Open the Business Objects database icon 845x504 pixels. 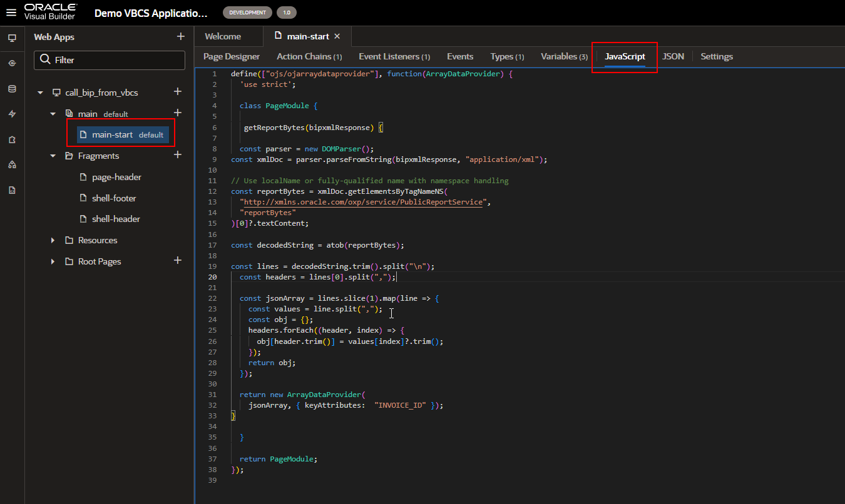(12, 89)
